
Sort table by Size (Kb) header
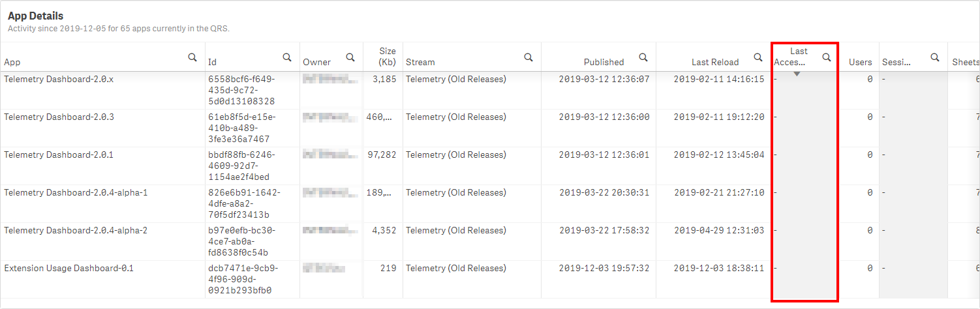[388, 56]
